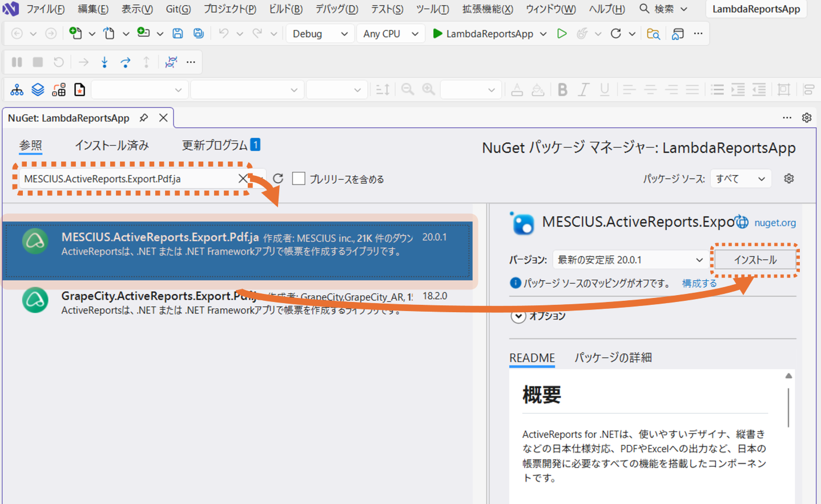Viewport: 821px width, 504px height.
Task: Open startup project LambdaReportsApp dropdown arrow
Action: pos(543,34)
